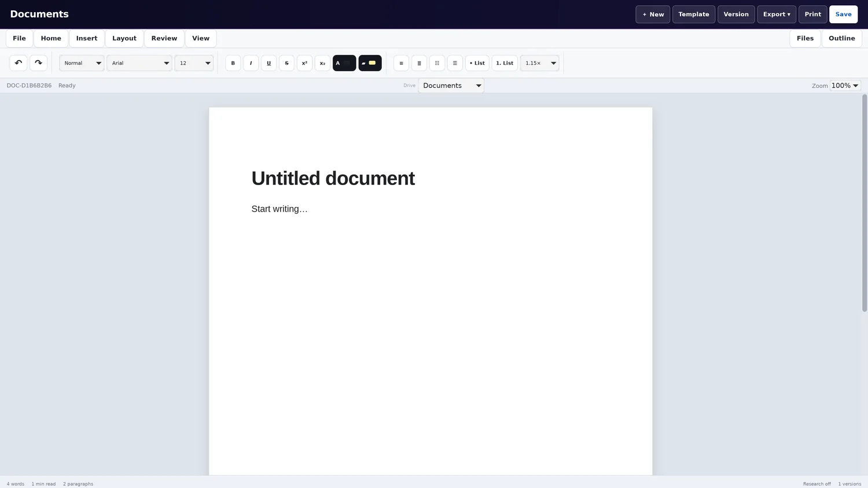The image size is (868, 488).
Task: Click the Version button
Action: click(736, 14)
